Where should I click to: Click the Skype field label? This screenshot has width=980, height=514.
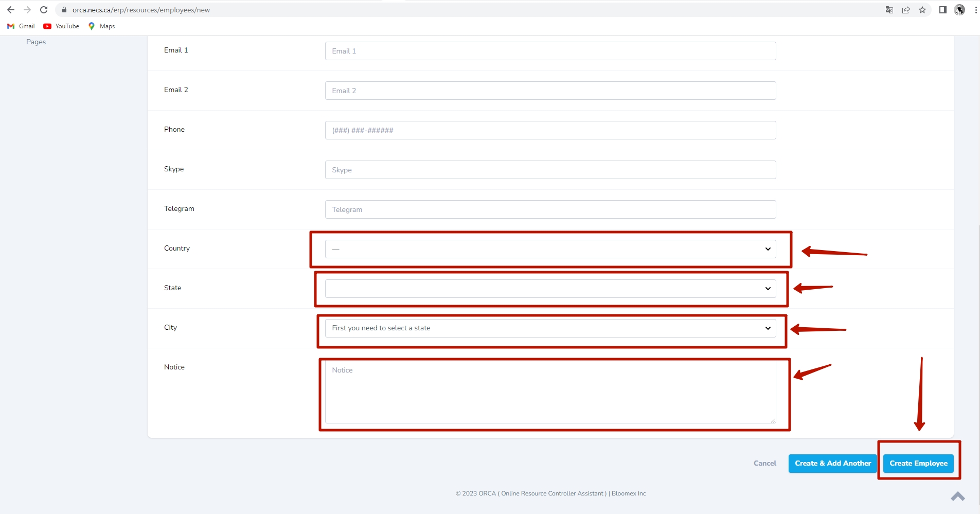(x=174, y=169)
